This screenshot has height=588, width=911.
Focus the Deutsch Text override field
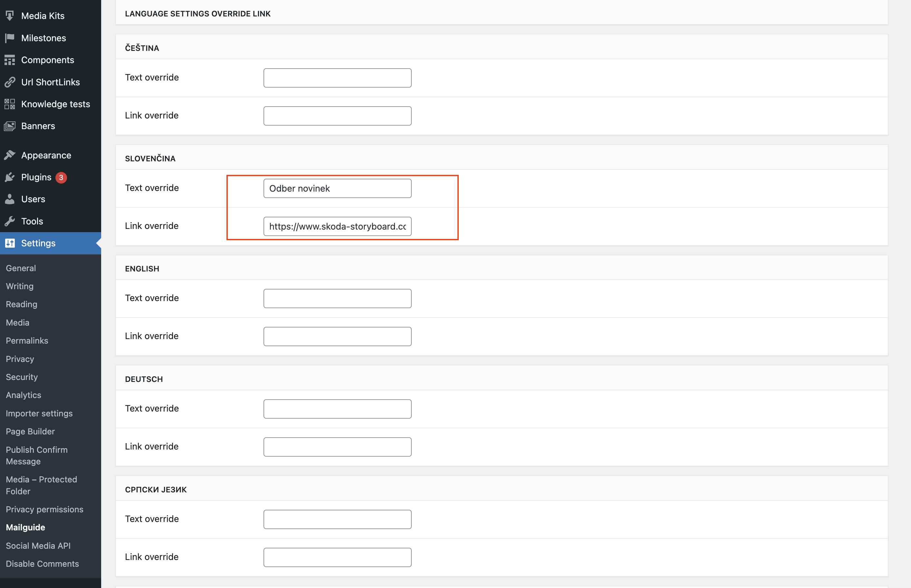pos(337,409)
